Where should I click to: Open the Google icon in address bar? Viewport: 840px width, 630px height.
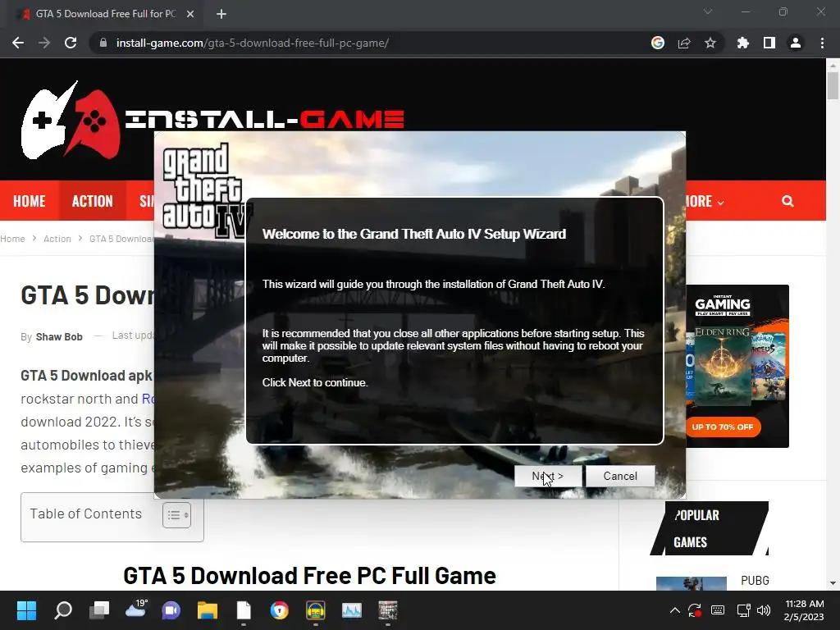point(658,43)
